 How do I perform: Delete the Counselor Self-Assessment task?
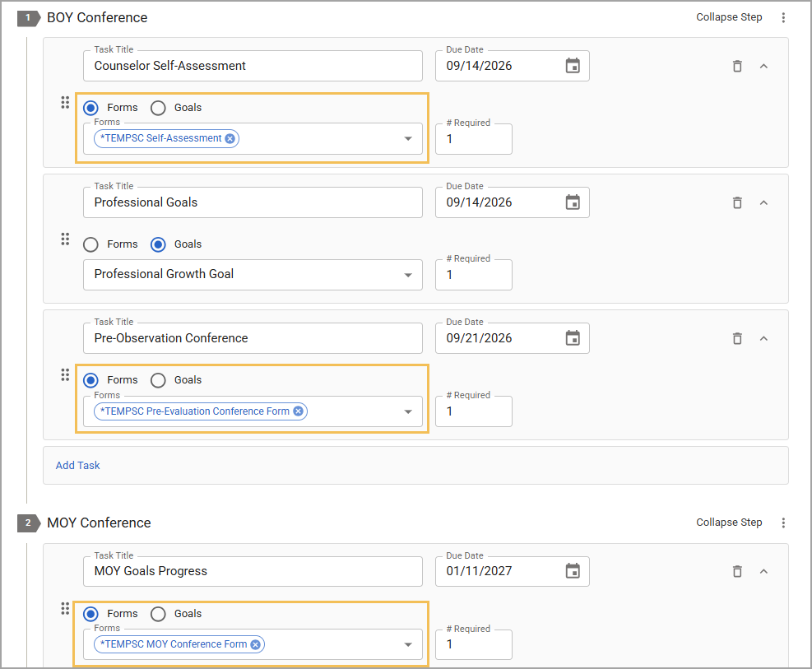(737, 67)
